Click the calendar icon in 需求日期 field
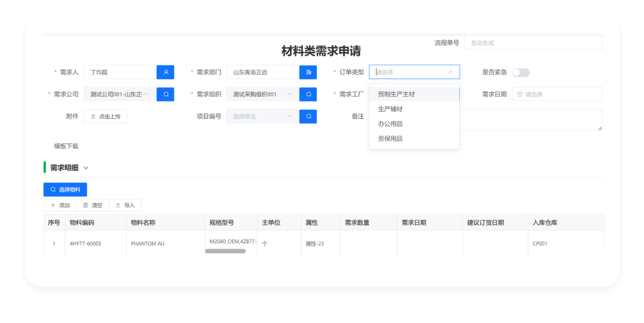 (519, 94)
